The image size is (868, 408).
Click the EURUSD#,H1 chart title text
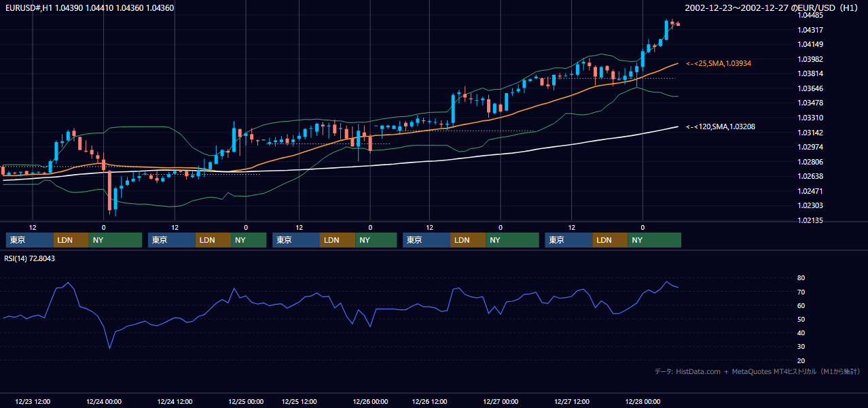(89, 8)
